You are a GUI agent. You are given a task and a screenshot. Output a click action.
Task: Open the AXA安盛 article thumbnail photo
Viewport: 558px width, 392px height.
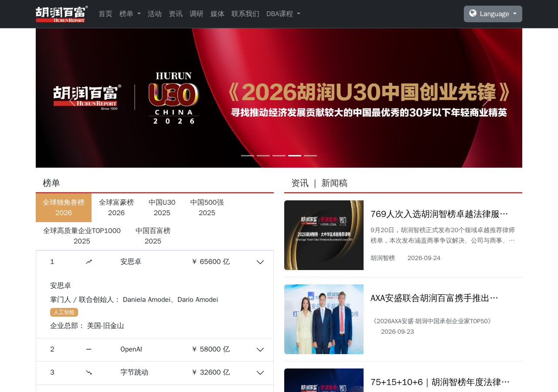click(x=324, y=319)
